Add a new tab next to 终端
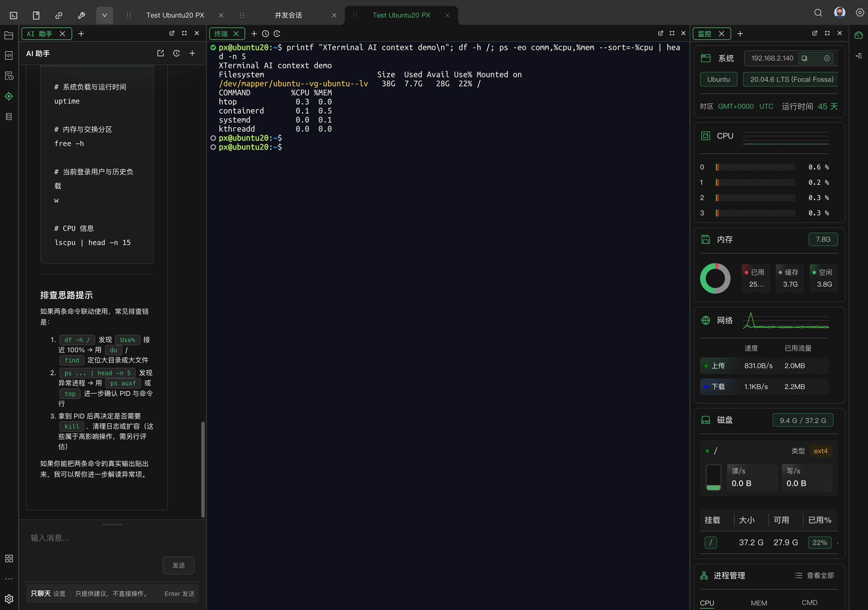Image resolution: width=868 pixels, height=610 pixels. point(254,34)
